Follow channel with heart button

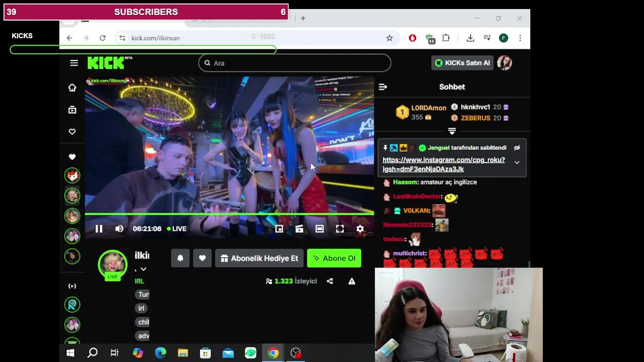click(202, 258)
